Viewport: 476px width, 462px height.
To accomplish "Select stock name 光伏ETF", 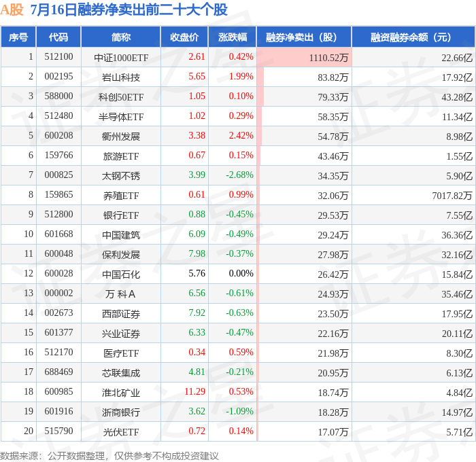I will 121,432.
